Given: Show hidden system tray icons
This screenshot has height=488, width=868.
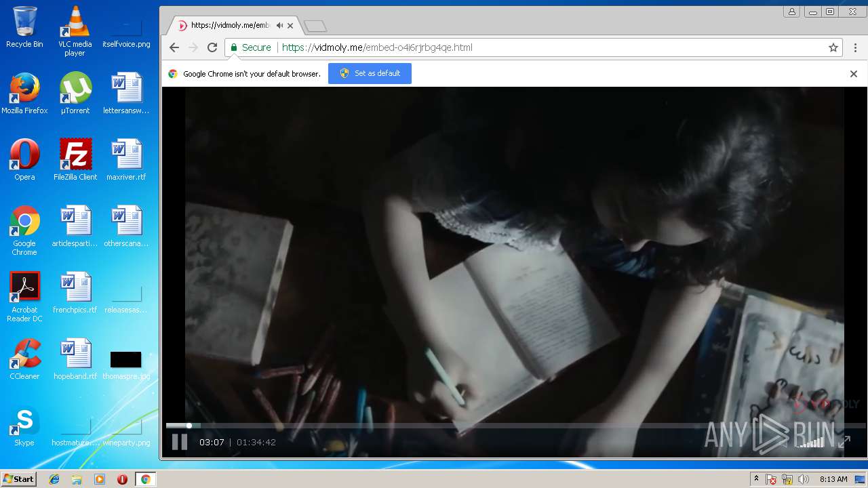Looking at the screenshot, I should coord(756,479).
